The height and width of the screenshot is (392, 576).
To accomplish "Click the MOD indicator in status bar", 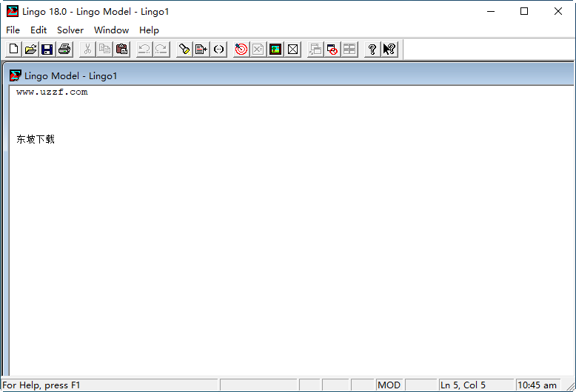I will click(x=389, y=385).
